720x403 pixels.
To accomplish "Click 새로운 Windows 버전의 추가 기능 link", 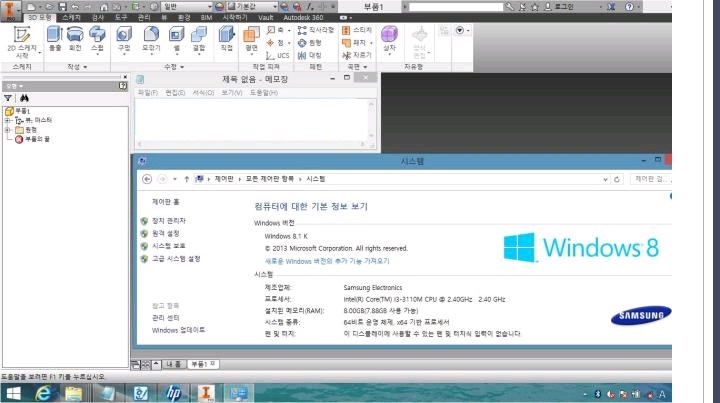I will point(326,260).
